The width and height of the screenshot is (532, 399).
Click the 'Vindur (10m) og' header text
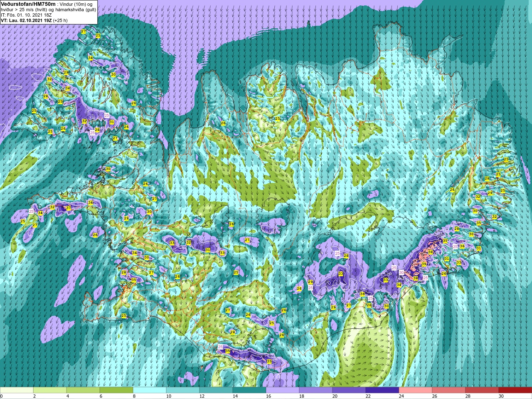pos(76,4)
